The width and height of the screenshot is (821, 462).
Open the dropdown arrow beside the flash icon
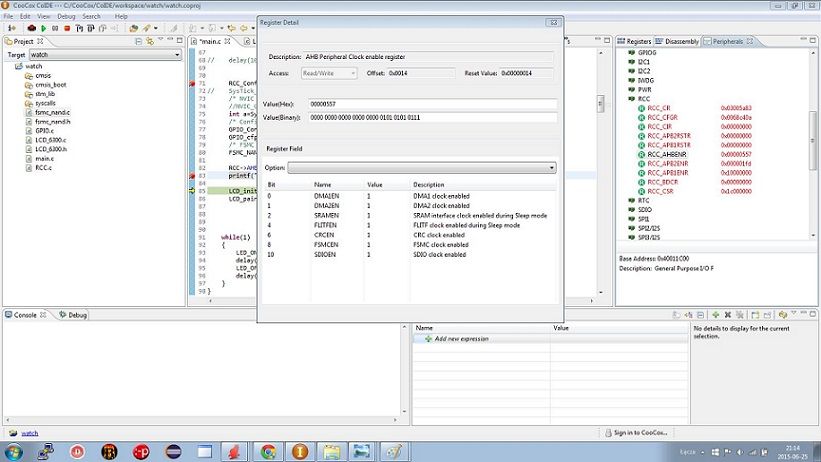[156, 28]
